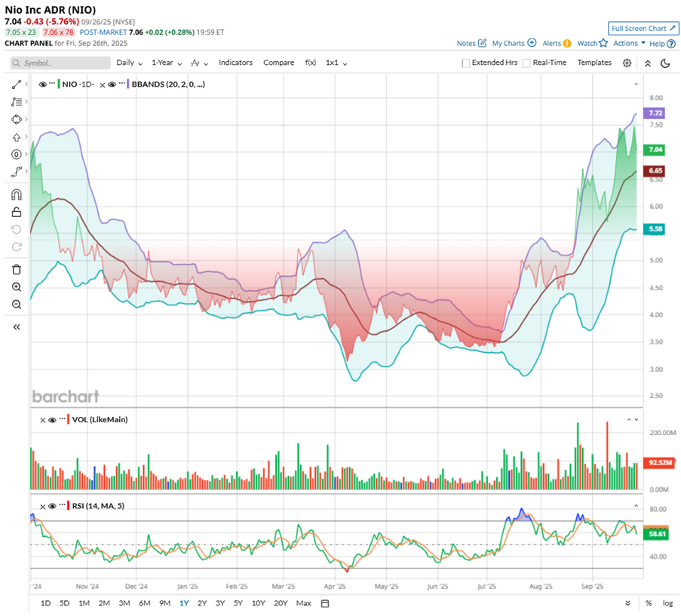The height and width of the screenshot is (616, 681).
Task: Open Help question mark icon
Action: point(671,44)
